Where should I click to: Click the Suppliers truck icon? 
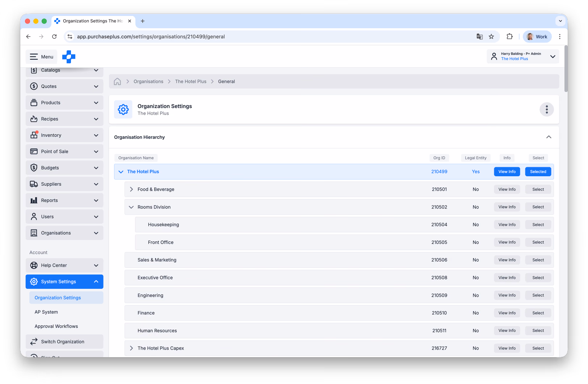point(34,184)
